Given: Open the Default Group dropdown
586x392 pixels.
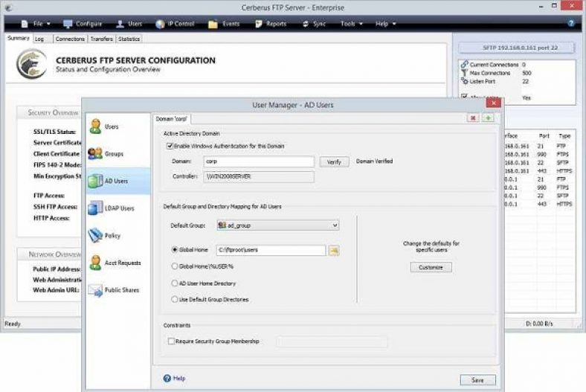Looking at the screenshot, I should click(x=277, y=225).
